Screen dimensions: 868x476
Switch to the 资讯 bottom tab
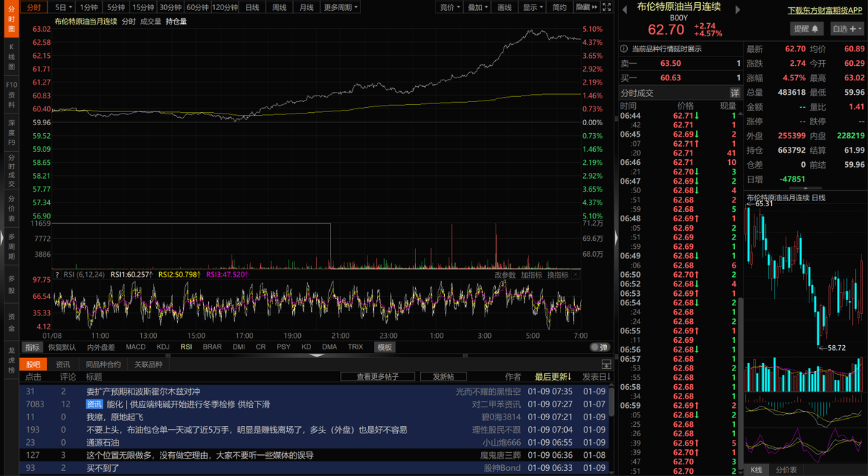pos(63,365)
